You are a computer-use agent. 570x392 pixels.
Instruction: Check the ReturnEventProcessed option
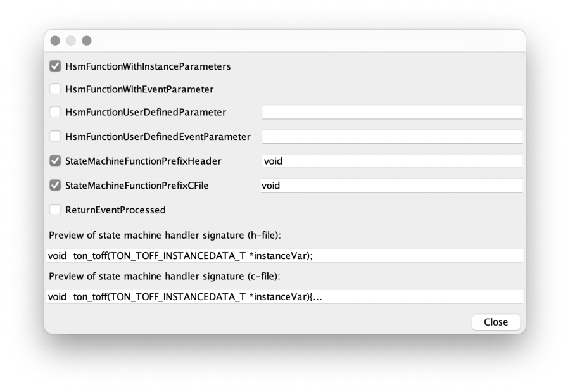click(55, 210)
